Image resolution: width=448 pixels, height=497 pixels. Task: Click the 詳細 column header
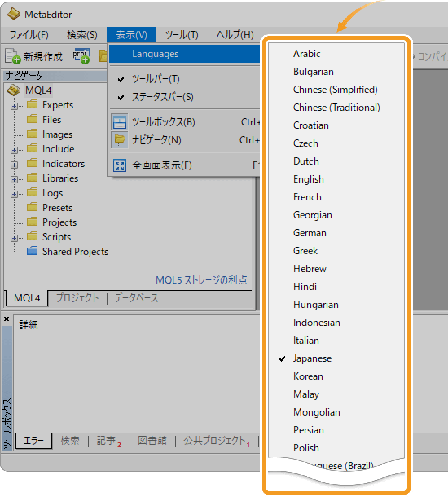coord(29,325)
